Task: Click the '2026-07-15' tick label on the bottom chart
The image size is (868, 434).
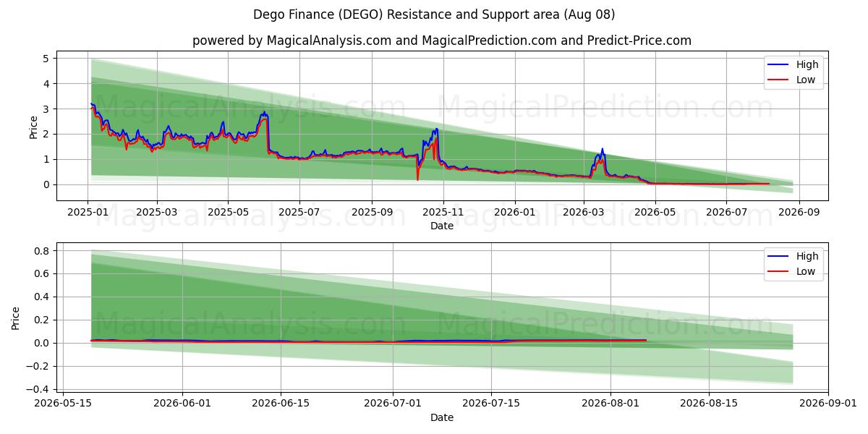Action: [491, 404]
